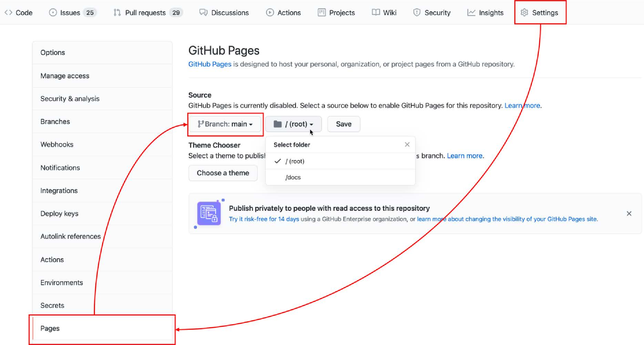Viewport: 644px width, 345px height.
Task: Open Branches settings
Action: tap(102, 121)
